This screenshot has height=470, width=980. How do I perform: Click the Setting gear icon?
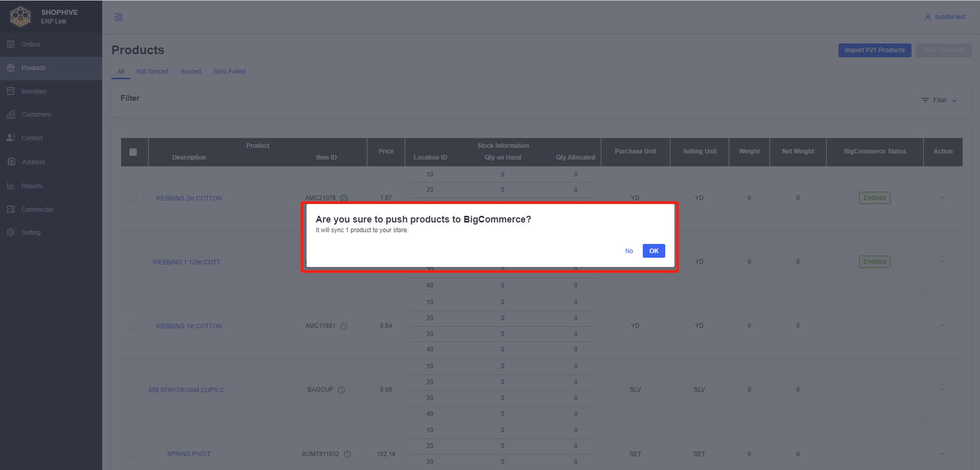11,232
